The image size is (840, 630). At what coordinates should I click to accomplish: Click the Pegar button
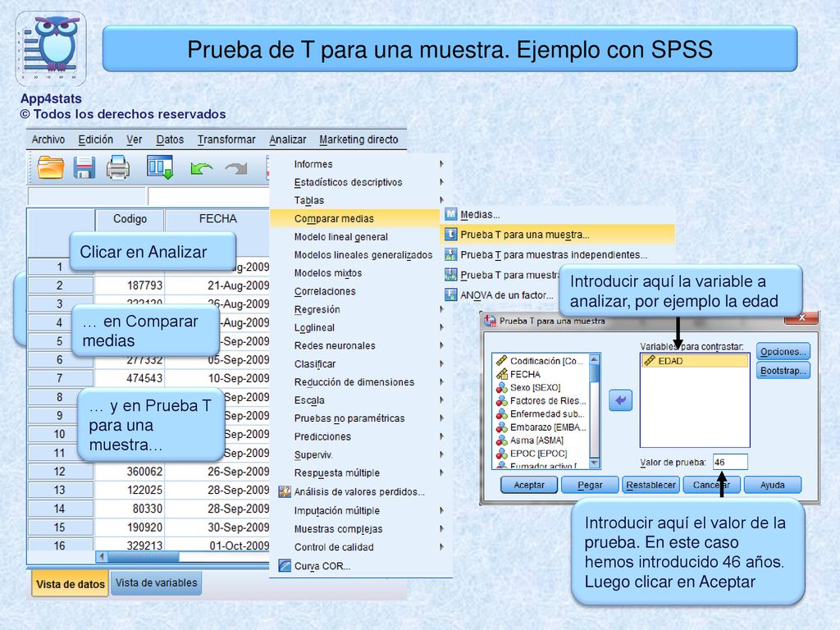click(x=590, y=485)
